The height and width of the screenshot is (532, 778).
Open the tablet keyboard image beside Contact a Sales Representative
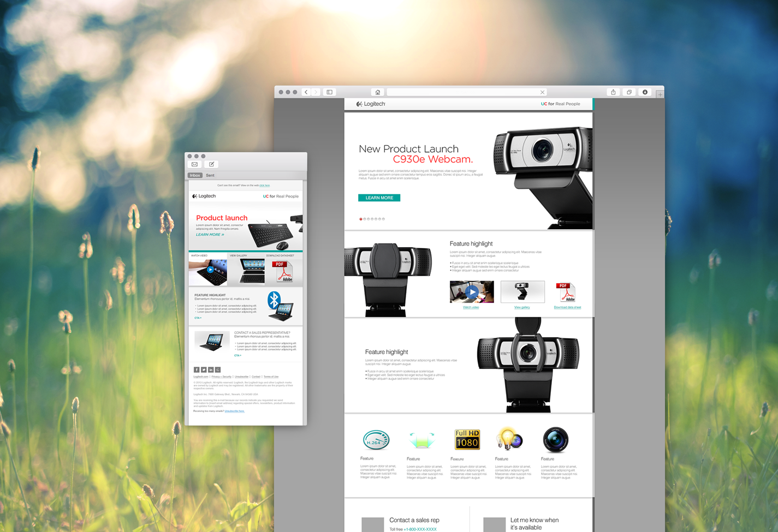pos(211,342)
